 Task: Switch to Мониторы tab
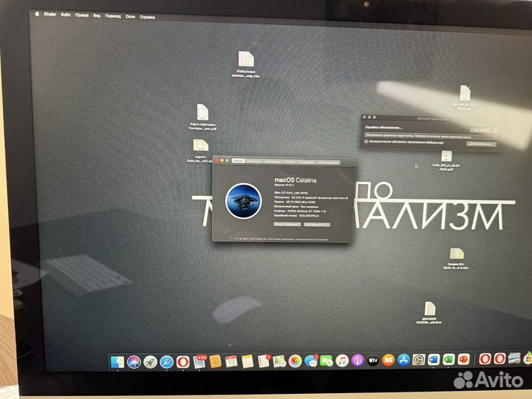point(253,161)
